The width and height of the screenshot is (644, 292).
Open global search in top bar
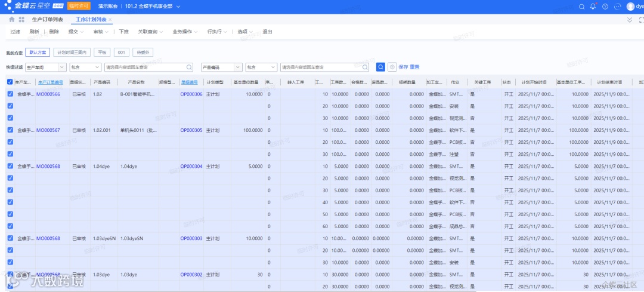(581, 7)
